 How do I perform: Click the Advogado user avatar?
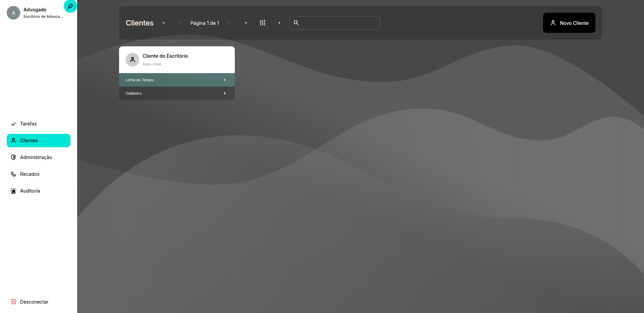[x=13, y=13]
